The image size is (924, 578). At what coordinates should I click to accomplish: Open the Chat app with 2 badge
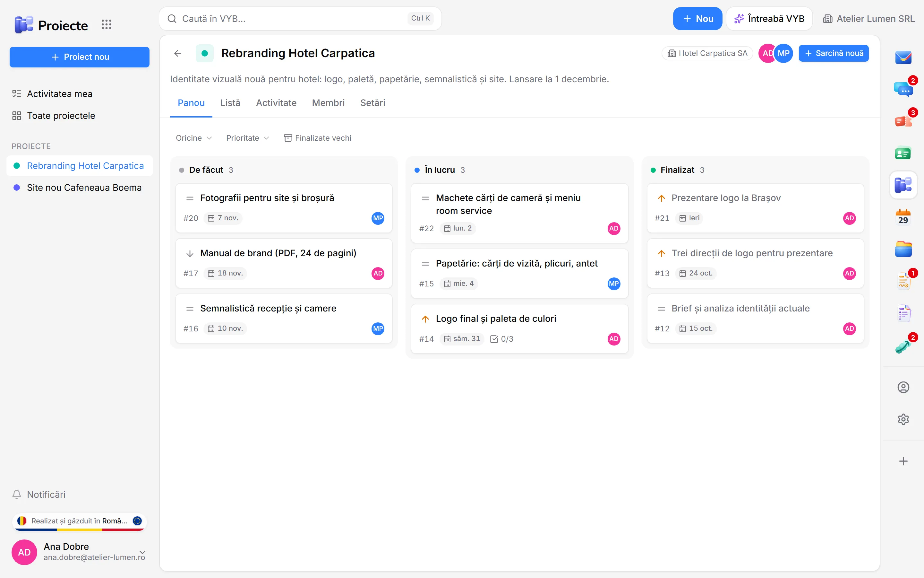point(903,89)
